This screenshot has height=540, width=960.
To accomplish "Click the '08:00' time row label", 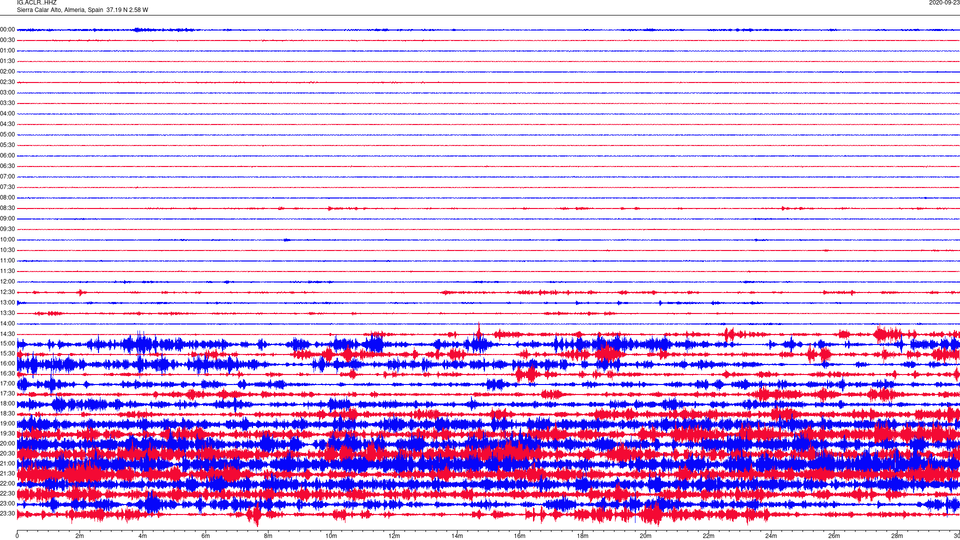I will point(7,198).
